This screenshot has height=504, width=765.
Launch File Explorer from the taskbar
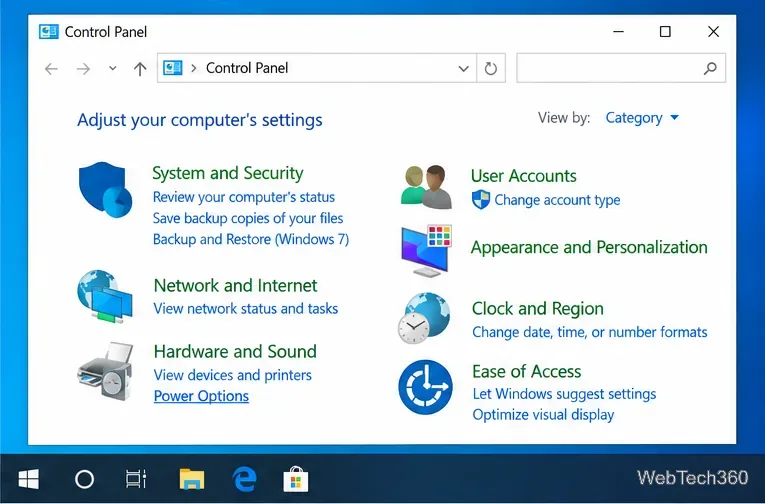[192, 479]
